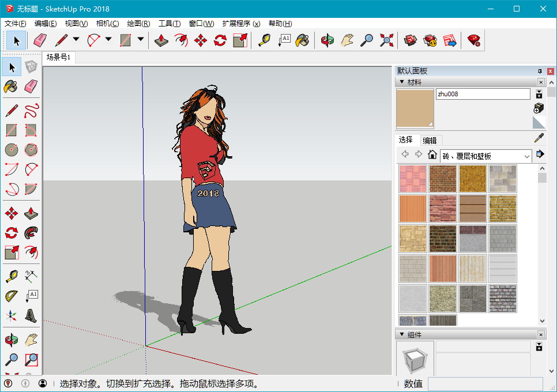Open the 相机(C) menu
This screenshot has height=392, width=557.
click(107, 24)
